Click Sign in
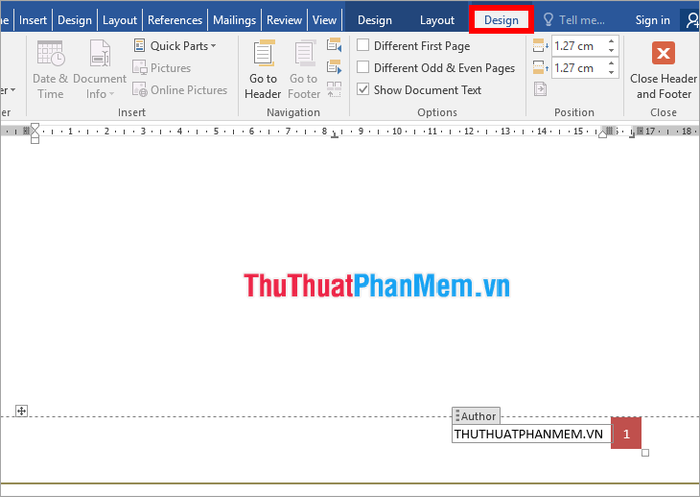Image resolution: width=700 pixels, height=497 pixels. click(653, 20)
